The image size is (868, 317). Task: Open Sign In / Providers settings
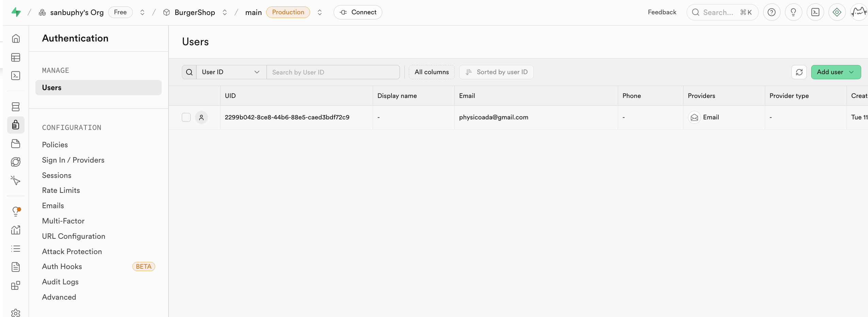(73, 160)
